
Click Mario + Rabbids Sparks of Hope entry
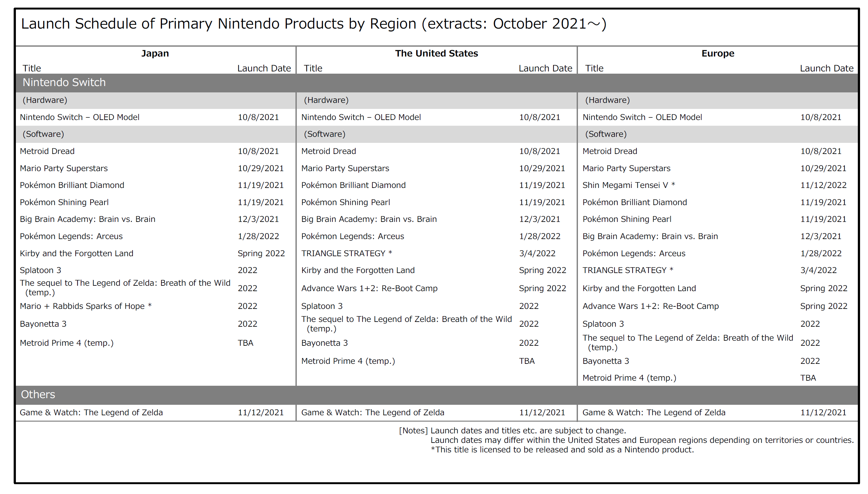pos(85,306)
